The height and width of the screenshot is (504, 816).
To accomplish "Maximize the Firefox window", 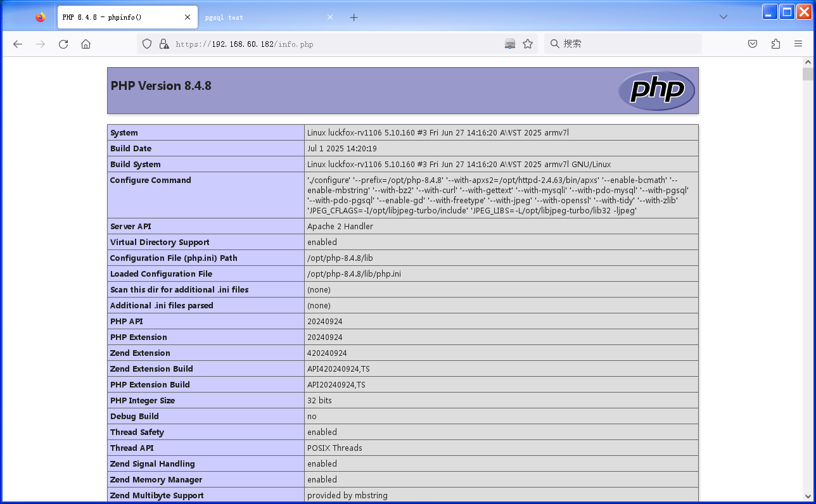I will pyautogui.click(x=787, y=11).
